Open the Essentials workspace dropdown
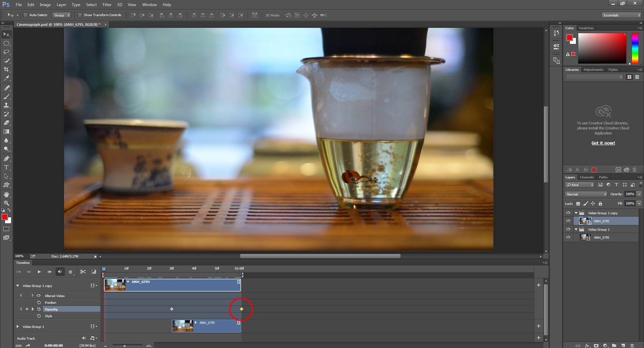The height and width of the screenshot is (348, 644). coord(621,15)
